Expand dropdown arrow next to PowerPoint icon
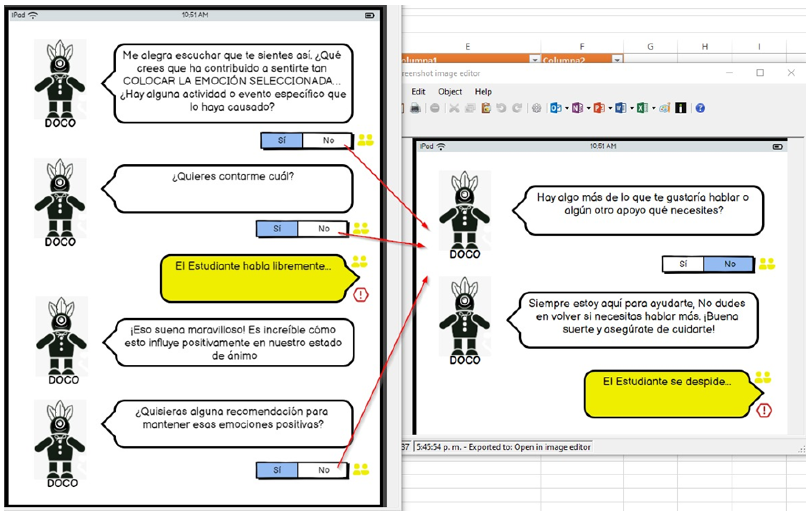Screen dimensions: 812x518 [x=610, y=108]
